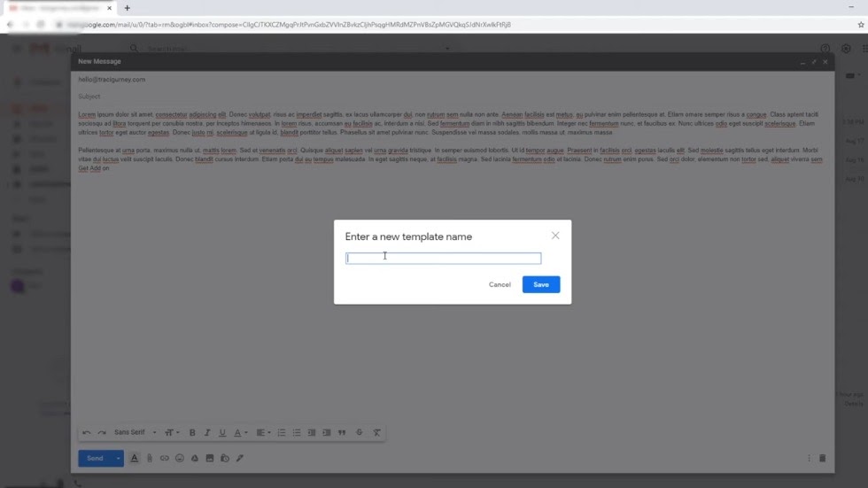Viewport: 868px width, 488px height.
Task: Open the text color dropdown
Action: [x=240, y=433]
